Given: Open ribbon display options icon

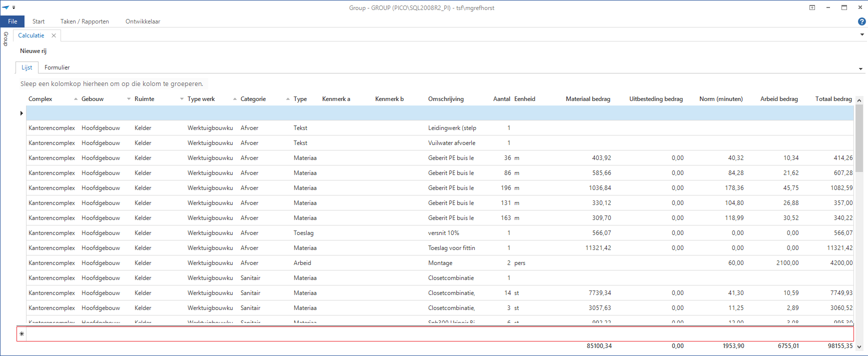Looking at the screenshot, I should pos(812,7).
